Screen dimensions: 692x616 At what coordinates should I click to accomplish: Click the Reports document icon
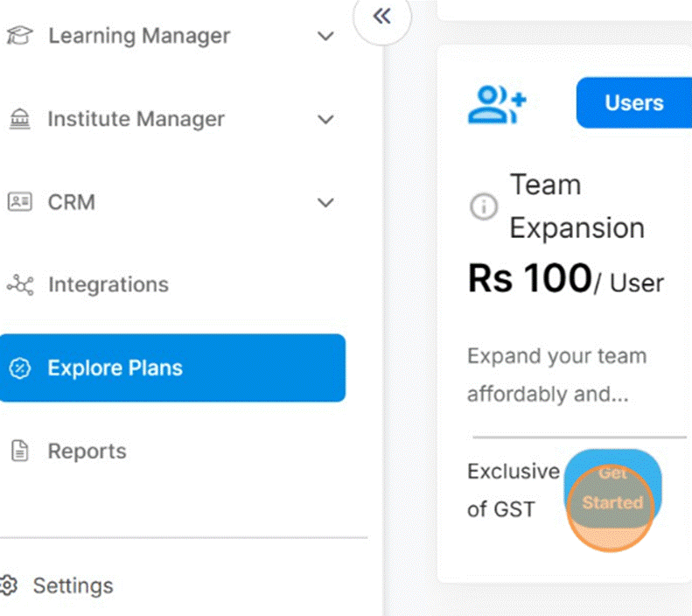18,451
